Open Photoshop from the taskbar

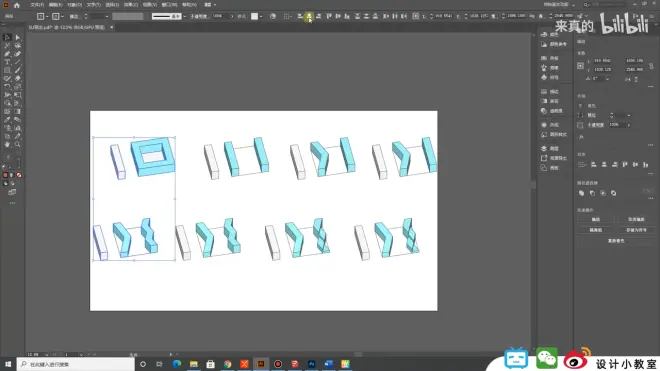(x=311, y=364)
